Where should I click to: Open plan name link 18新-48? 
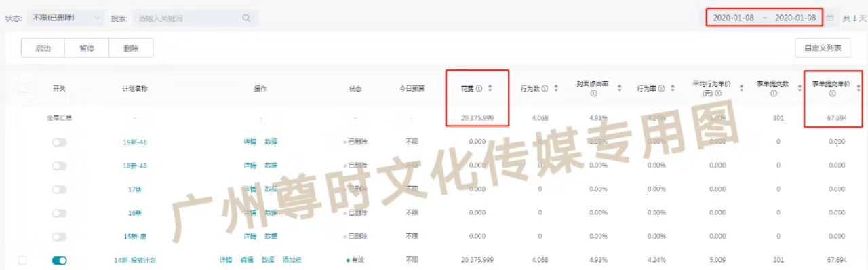pyautogui.click(x=135, y=166)
